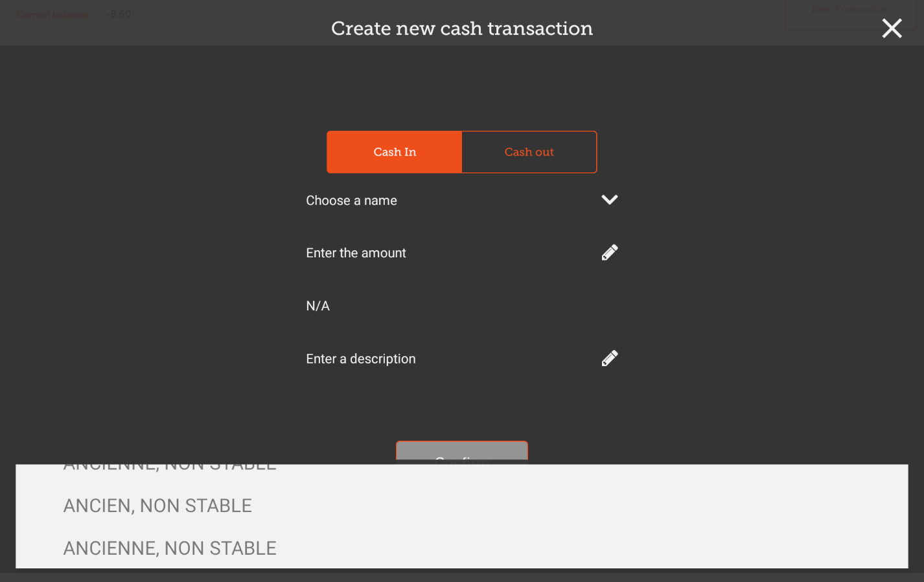Viewport: 924px width, 582px height.
Task: Select the Cash In option
Action: [395, 152]
